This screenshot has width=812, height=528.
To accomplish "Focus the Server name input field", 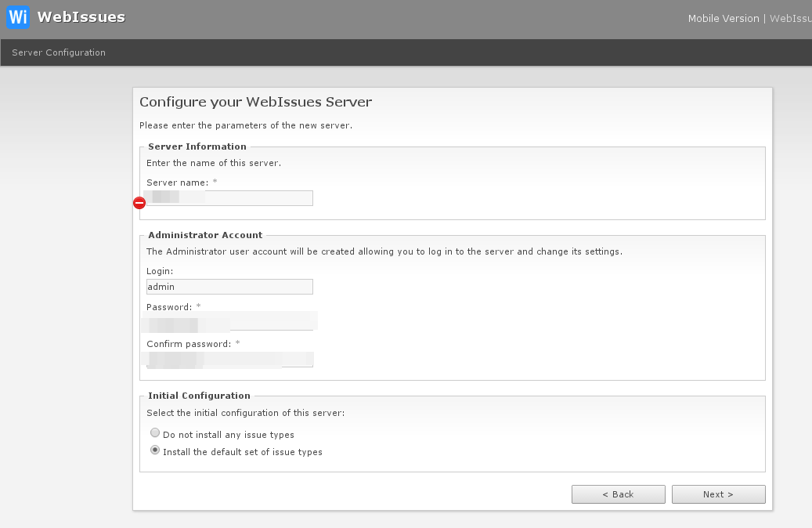I will pos(229,198).
